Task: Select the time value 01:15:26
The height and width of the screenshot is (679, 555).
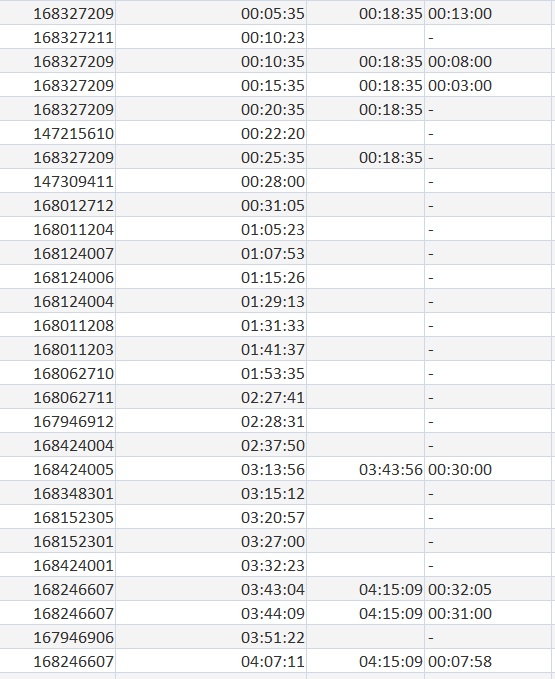Action: coord(211,277)
